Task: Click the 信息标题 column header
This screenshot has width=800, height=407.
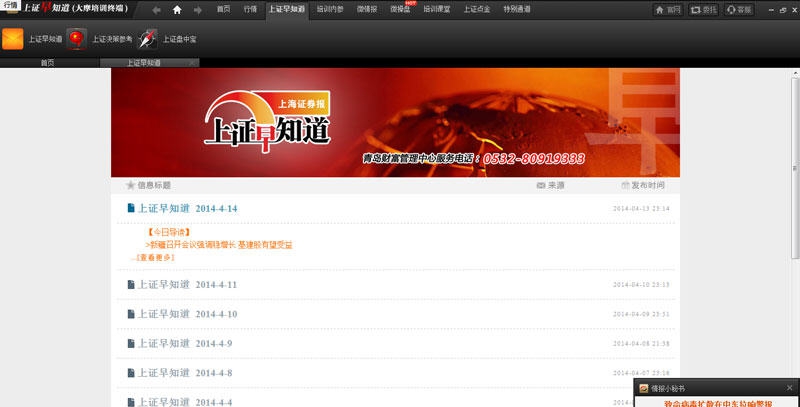Action: (x=154, y=185)
